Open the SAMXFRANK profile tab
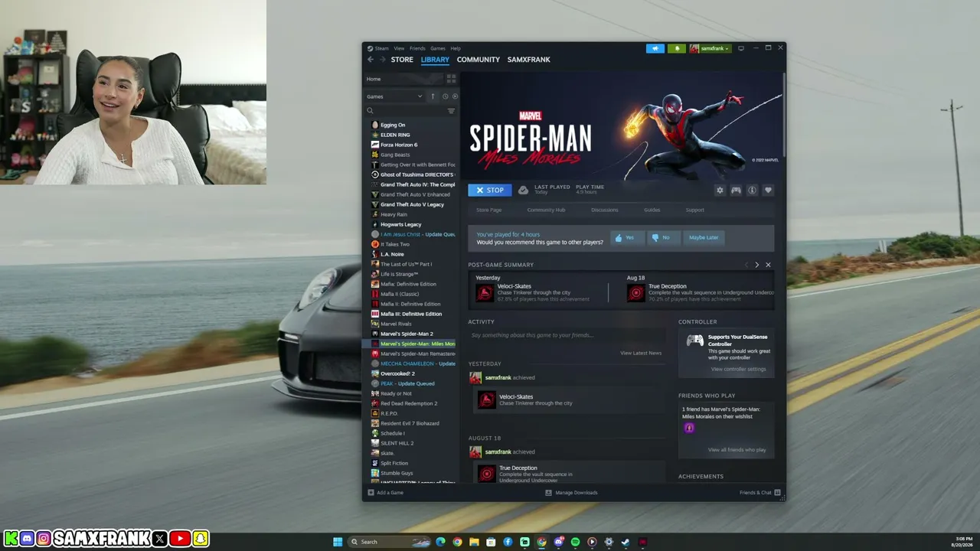This screenshot has height=551, width=980. [x=528, y=60]
